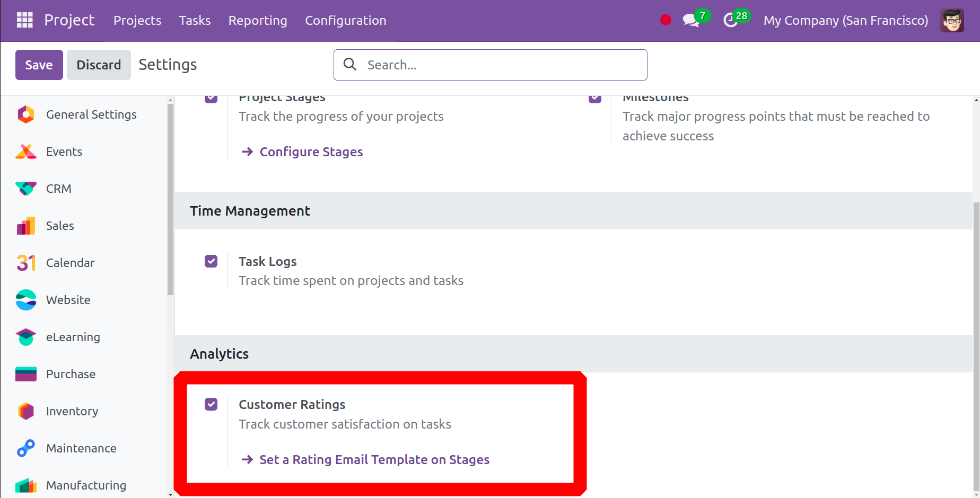Select the CRM app icon in sidebar
Image resolution: width=980 pixels, height=498 pixels.
[26, 189]
